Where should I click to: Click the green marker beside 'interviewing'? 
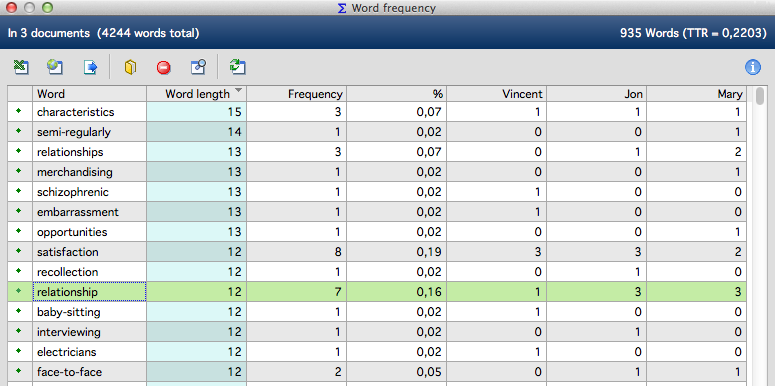[x=19, y=331]
